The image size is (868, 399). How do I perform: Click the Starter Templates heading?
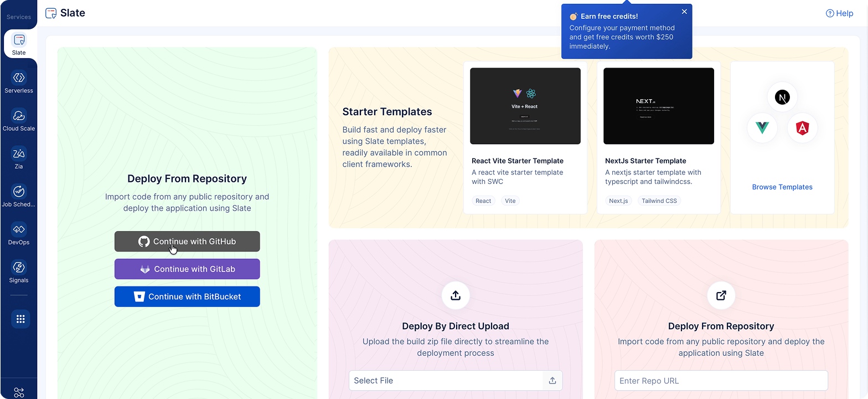pos(387,112)
